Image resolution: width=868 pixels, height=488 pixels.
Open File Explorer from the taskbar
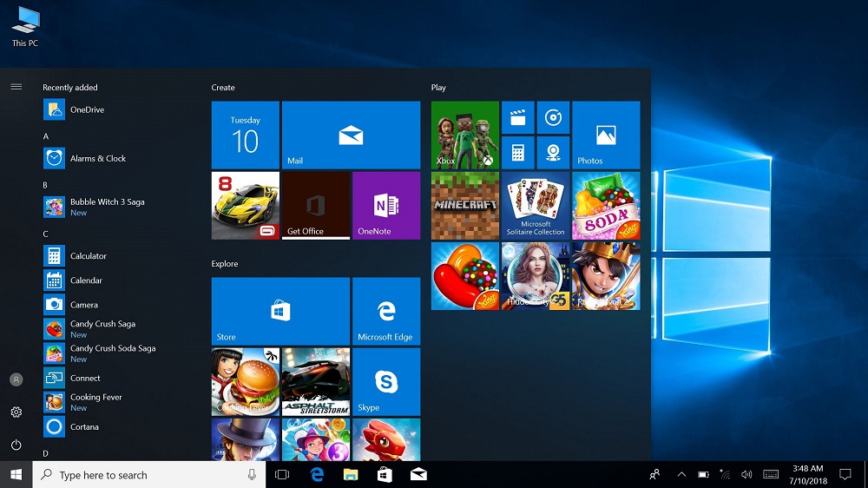tap(351, 475)
